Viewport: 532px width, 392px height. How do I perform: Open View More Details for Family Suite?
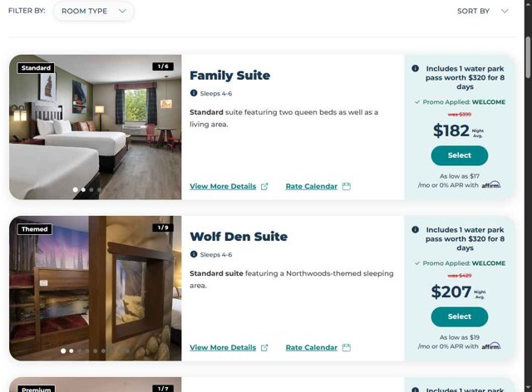tap(223, 186)
